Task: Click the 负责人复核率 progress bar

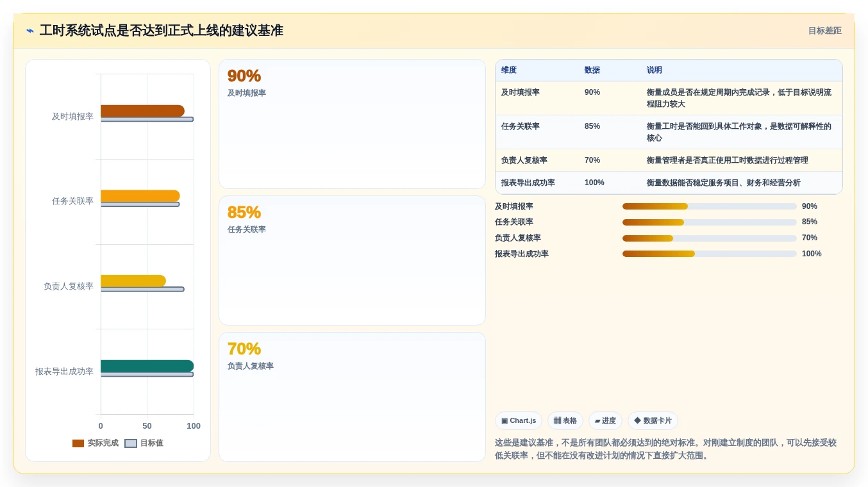Action: 710,238
